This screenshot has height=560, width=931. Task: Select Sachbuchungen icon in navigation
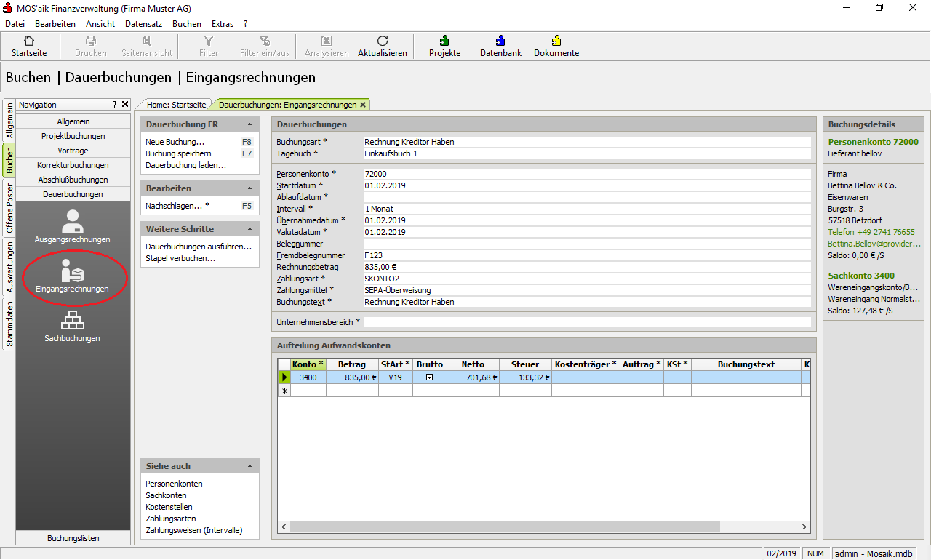(x=72, y=321)
